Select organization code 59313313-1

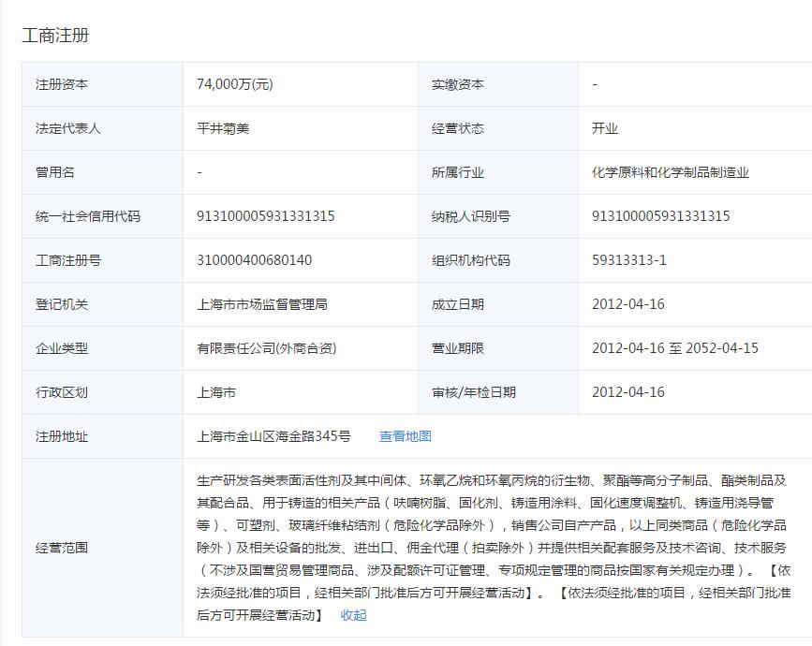629,260
